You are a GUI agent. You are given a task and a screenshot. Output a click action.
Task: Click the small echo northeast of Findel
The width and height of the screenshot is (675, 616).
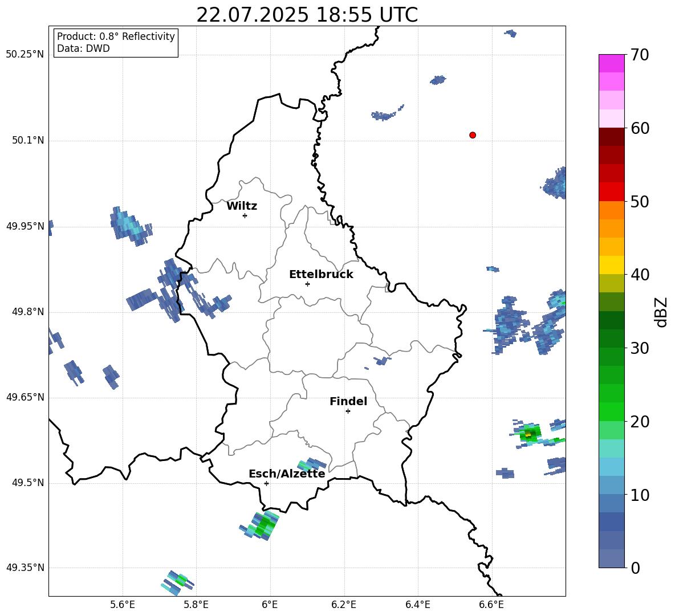(381, 361)
